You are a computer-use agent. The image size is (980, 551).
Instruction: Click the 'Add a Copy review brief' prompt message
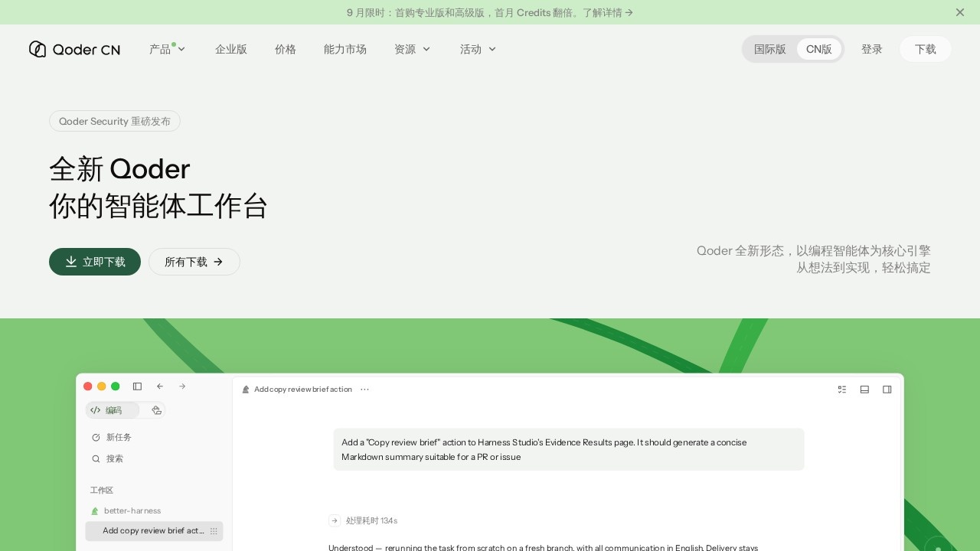[x=569, y=450]
